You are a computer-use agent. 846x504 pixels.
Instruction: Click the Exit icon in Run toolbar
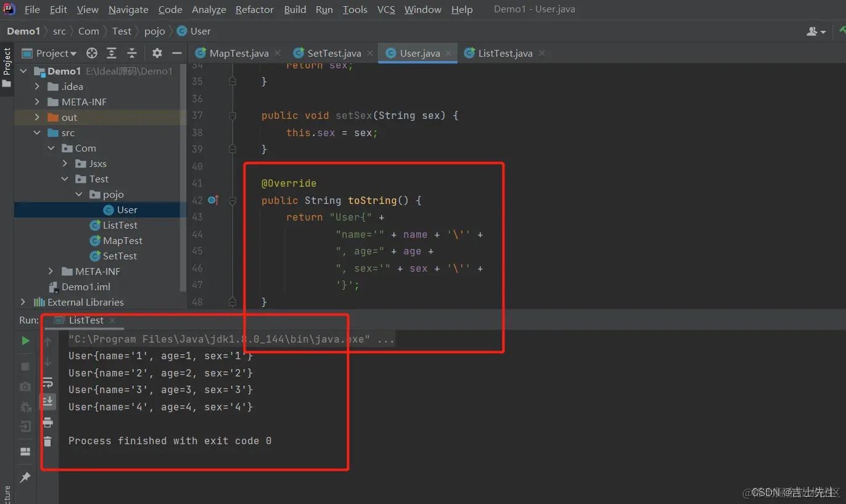pyautogui.click(x=25, y=426)
